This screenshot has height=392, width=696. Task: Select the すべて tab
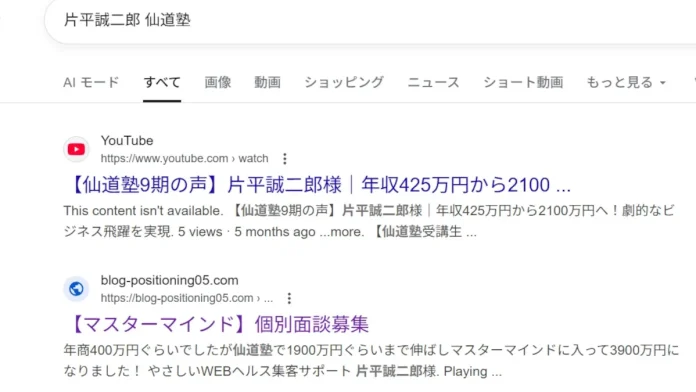pyautogui.click(x=162, y=82)
